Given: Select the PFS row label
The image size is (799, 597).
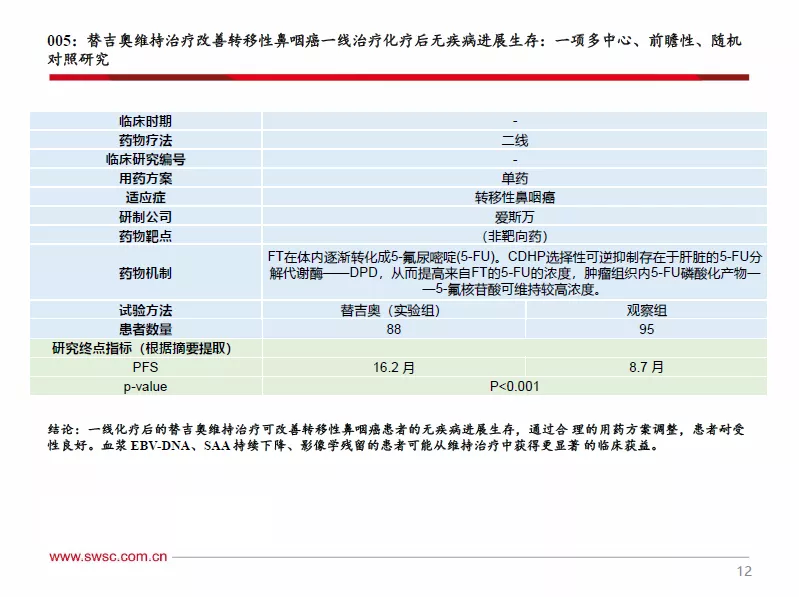Looking at the screenshot, I should click(x=146, y=367).
